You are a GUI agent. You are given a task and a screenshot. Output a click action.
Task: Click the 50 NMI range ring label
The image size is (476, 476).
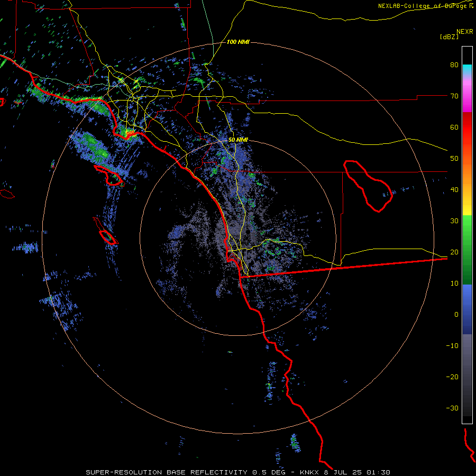[x=238, y=140]
